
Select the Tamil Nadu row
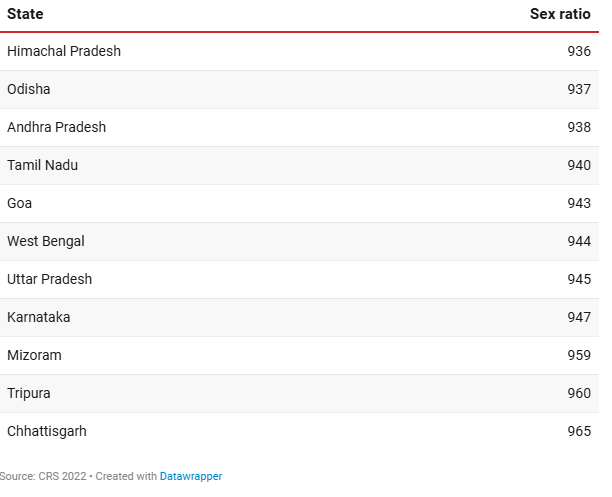click(x=299, y=166)
